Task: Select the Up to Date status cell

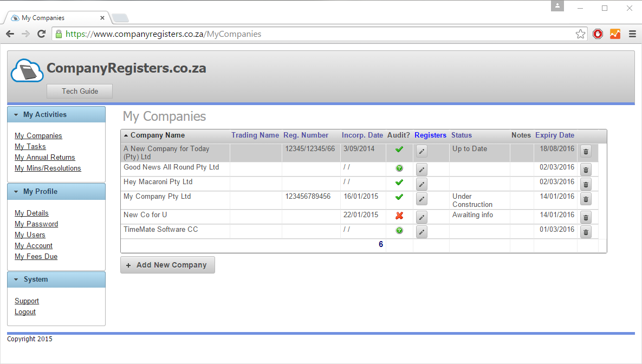Action: click(470, 148)
